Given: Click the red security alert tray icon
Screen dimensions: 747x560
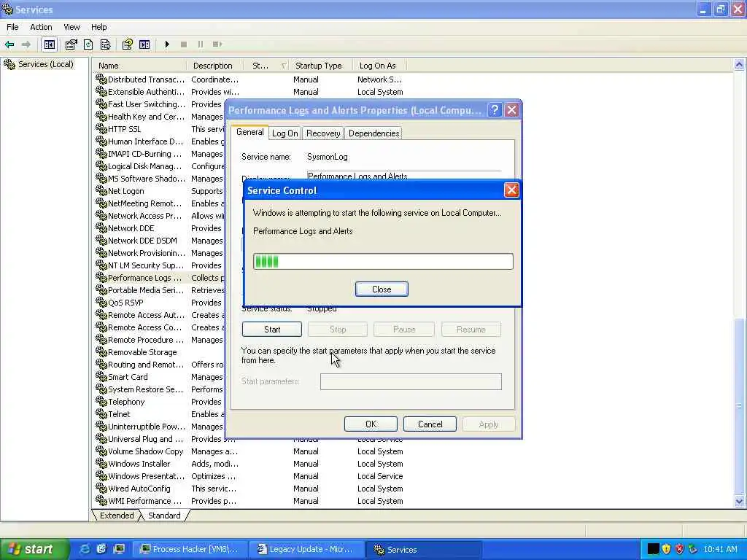Looking at the screenshot, I should [x=680, y=549].
